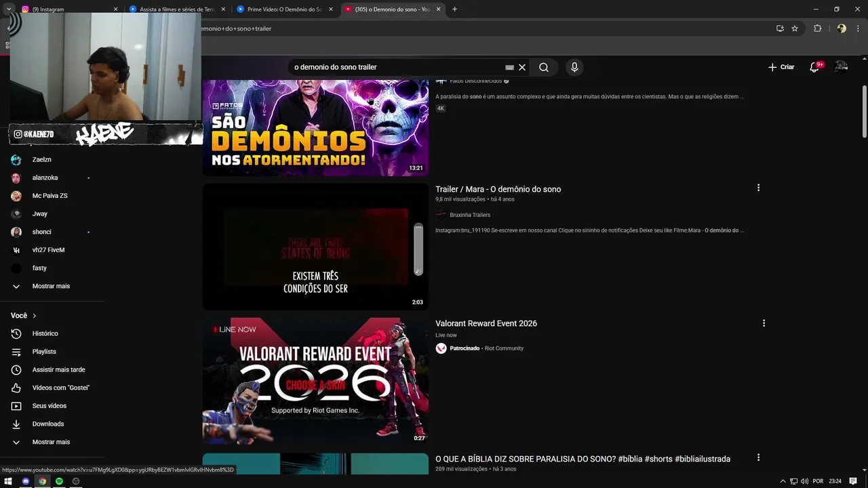Clear the search text with the X icon

tap(522, 67)
